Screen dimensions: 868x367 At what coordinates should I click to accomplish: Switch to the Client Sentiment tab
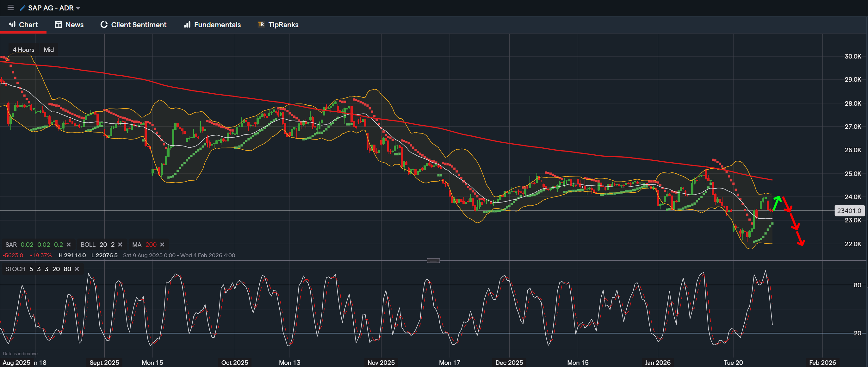(x=139, y=25)
